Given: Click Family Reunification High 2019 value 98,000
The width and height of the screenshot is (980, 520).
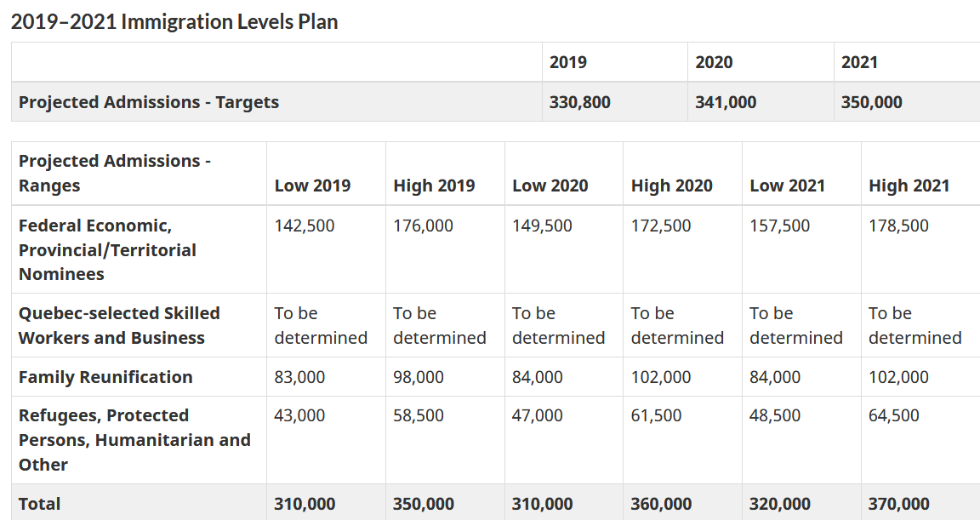Looking at the screenshot, I should tap(419, 377).
